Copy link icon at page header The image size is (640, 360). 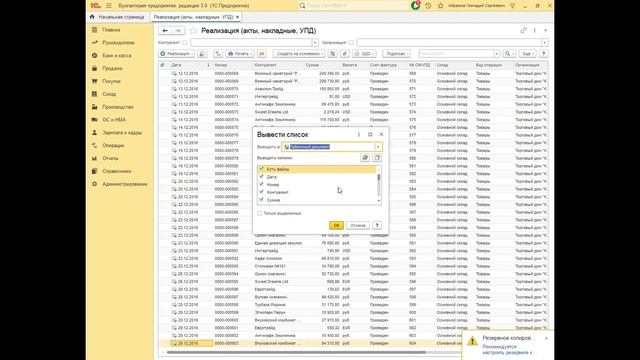523,30
